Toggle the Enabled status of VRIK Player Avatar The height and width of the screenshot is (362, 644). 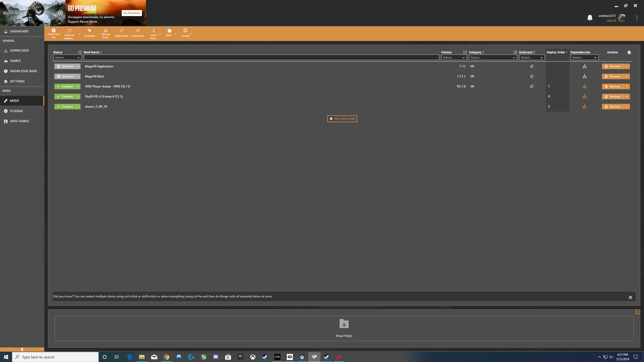pyautogui.click(x=65, y=86)
